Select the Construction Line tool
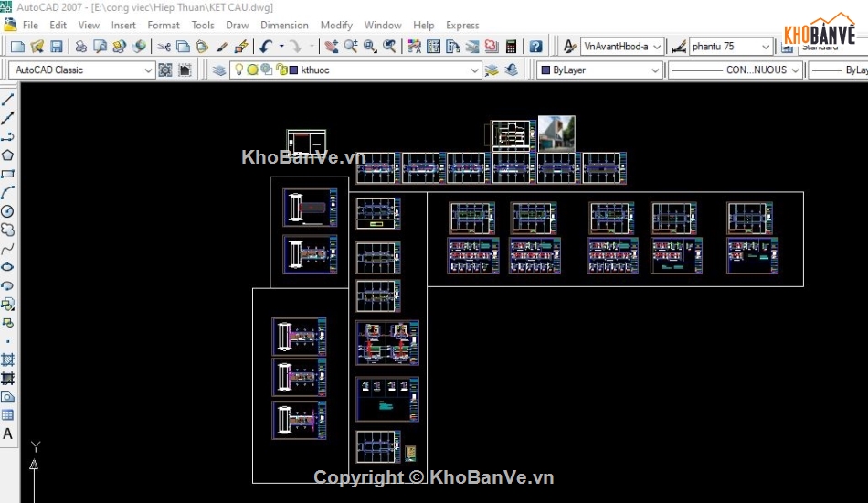Image resolution: width=868 pixels, height=503 pixels. click(7, 119)
